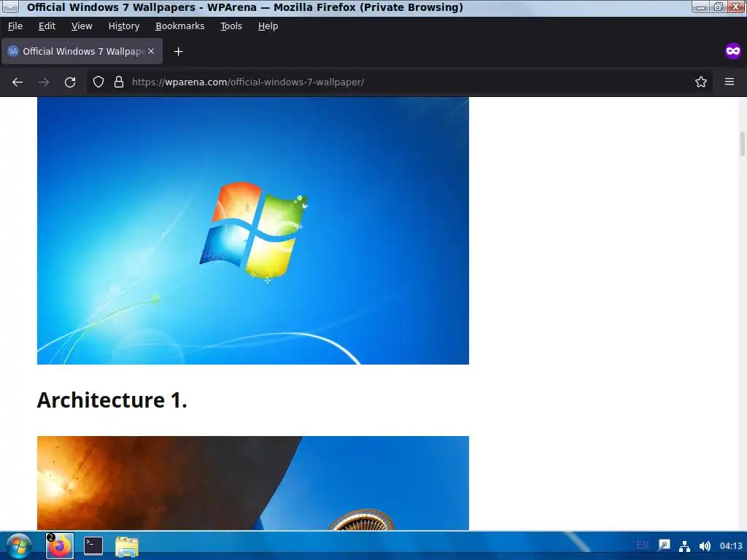Close the Official Windows 7 Wallpapers tab
747x560 pixels.
(x=151, y=51)
